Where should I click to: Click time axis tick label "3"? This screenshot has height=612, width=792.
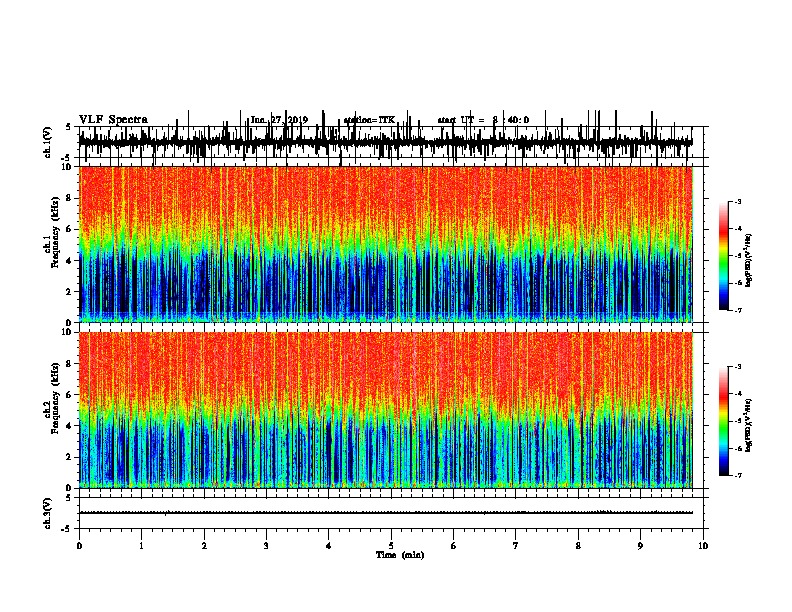pos(266,546)
